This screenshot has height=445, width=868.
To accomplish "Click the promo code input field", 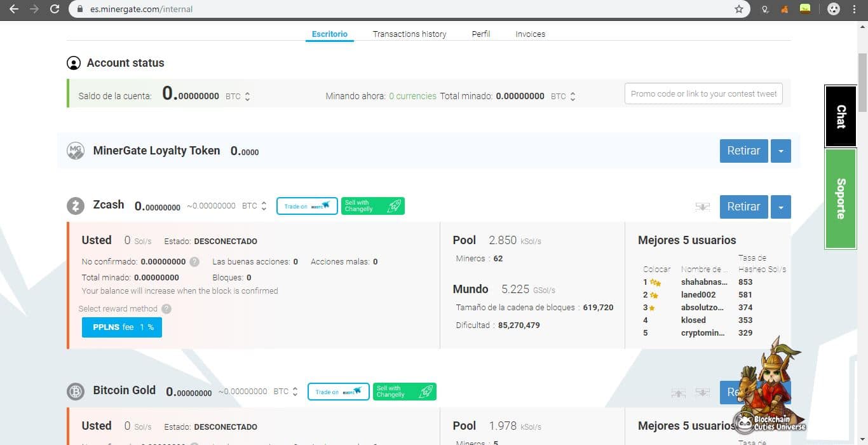I will (x=703, y=93).
